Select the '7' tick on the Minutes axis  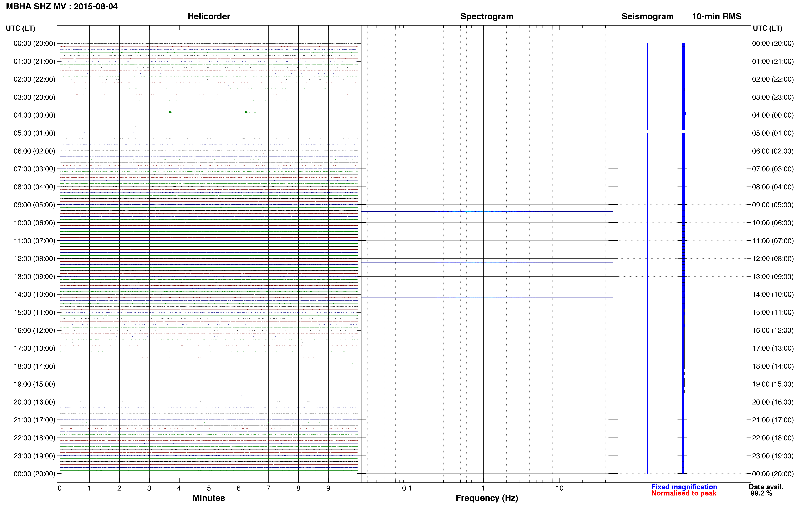click(269, 488)
